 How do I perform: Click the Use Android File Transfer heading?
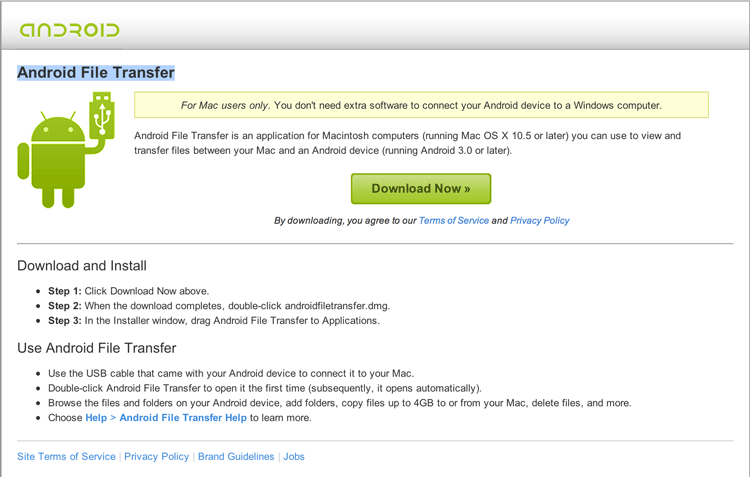97,348
